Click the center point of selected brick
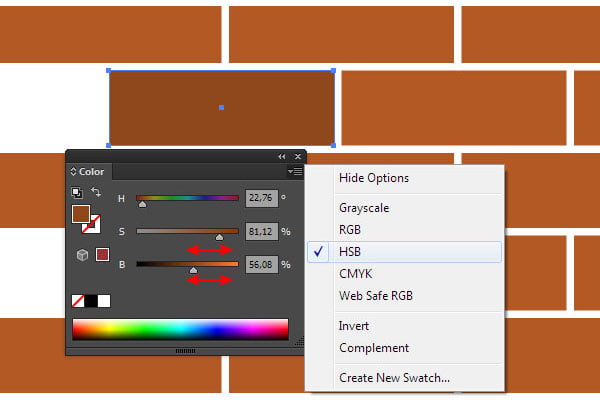This screenshot has height=413, width=600. (222, 108)
